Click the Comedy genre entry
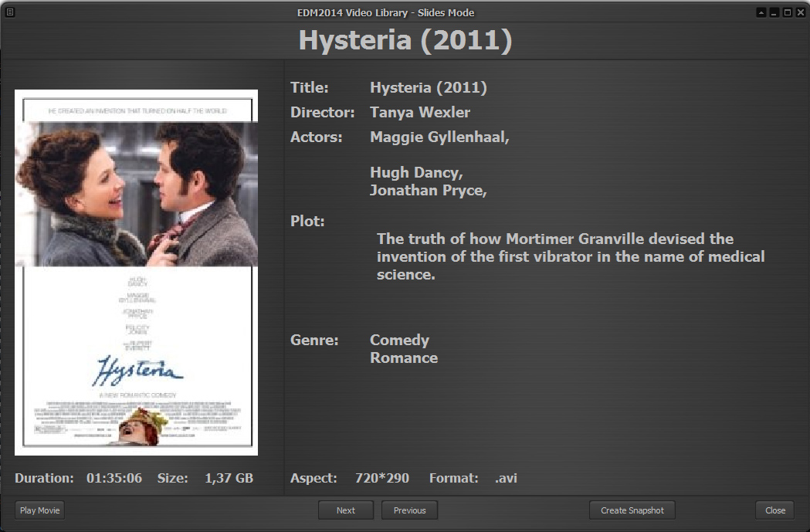Viewport: 810px width, 532px height. (399, 340)
